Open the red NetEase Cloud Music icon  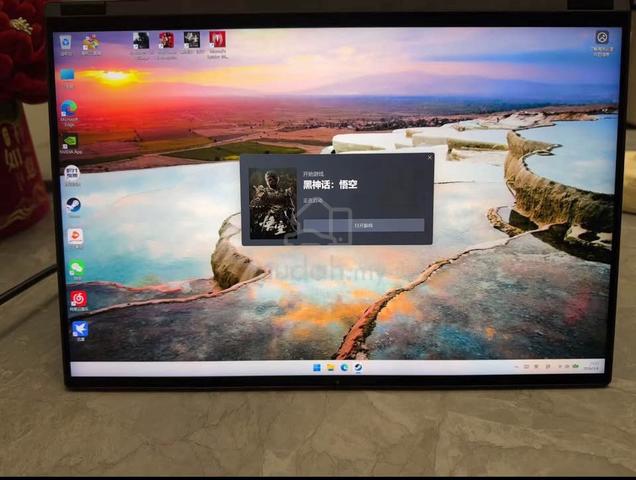click(78, 301)
